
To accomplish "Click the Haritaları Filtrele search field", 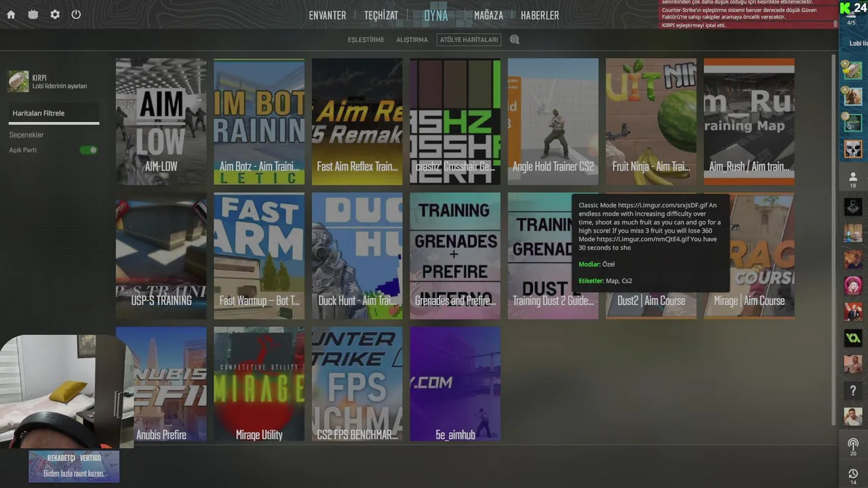I will pos(55,113).
